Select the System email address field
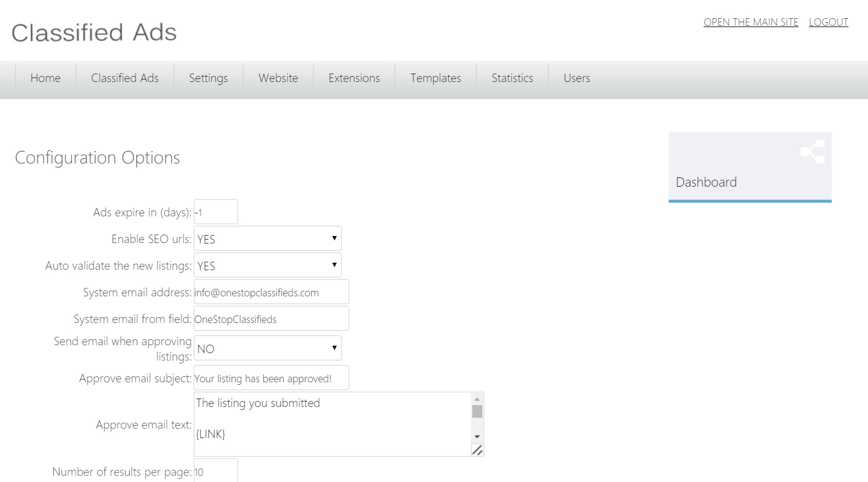 (271, 292)
